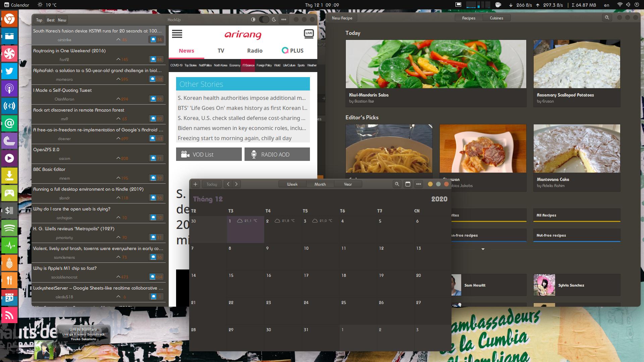
Task: Open chef Sylvia Sanchez's profile
Action: click(577, 285)
